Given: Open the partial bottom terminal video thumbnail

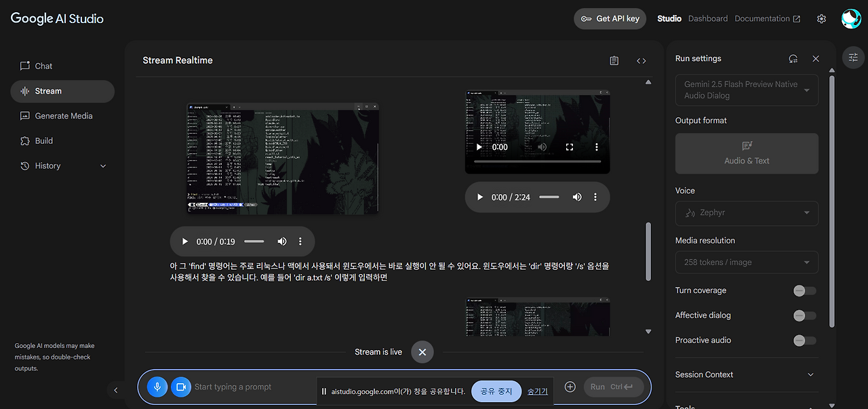Looking at the screenshot, I should [x=538, y=317].
